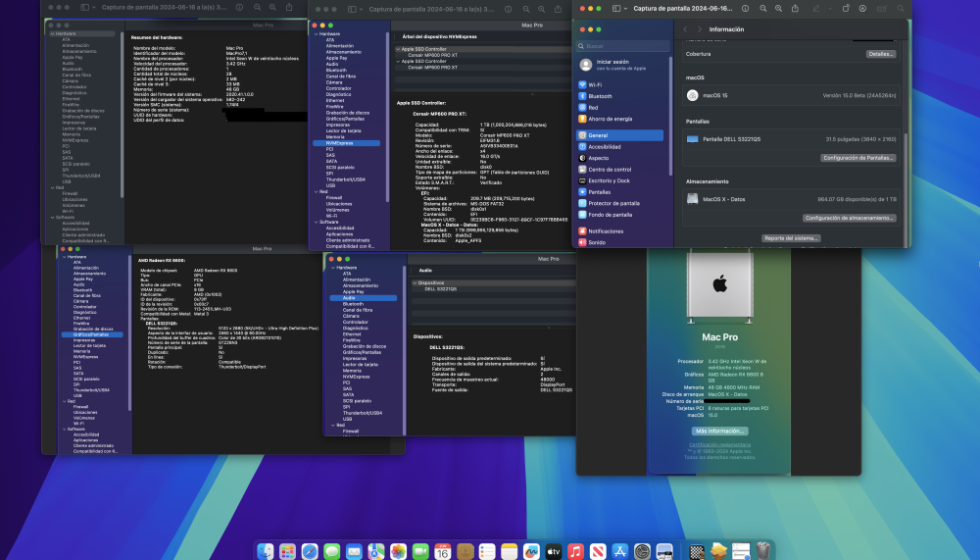
Task: Launch Safari from the Dock
Action: pyautogui.click(x=310, y=551)
